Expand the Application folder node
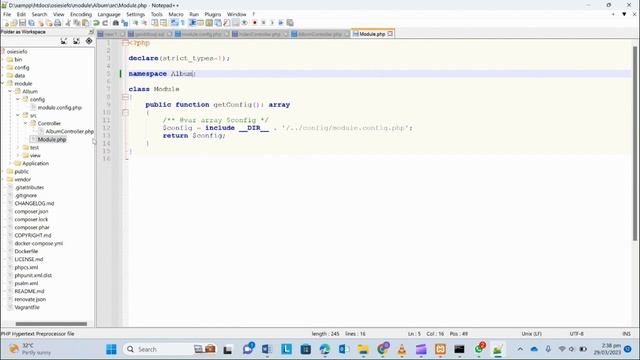Image resolution: width=640 pixels, height=360 pixels. pyautogui.click(x=10, y=163)
